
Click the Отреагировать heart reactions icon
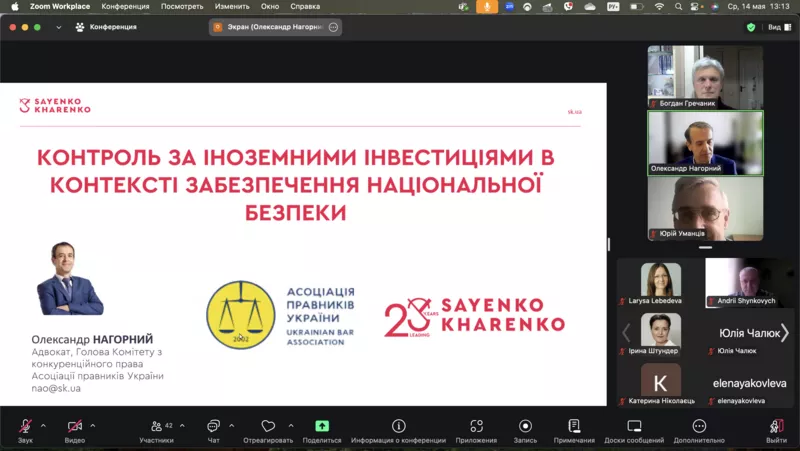click(x=268, y=426)
